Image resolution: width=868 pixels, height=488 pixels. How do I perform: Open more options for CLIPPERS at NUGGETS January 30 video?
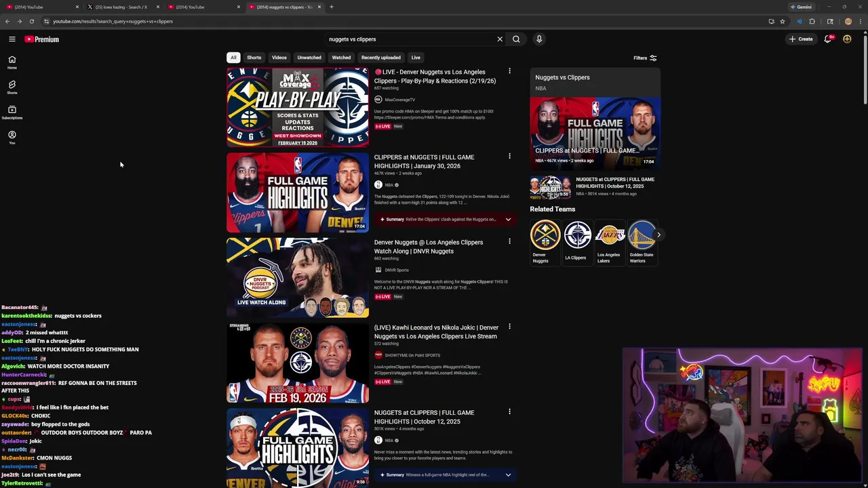coord(509,157)
